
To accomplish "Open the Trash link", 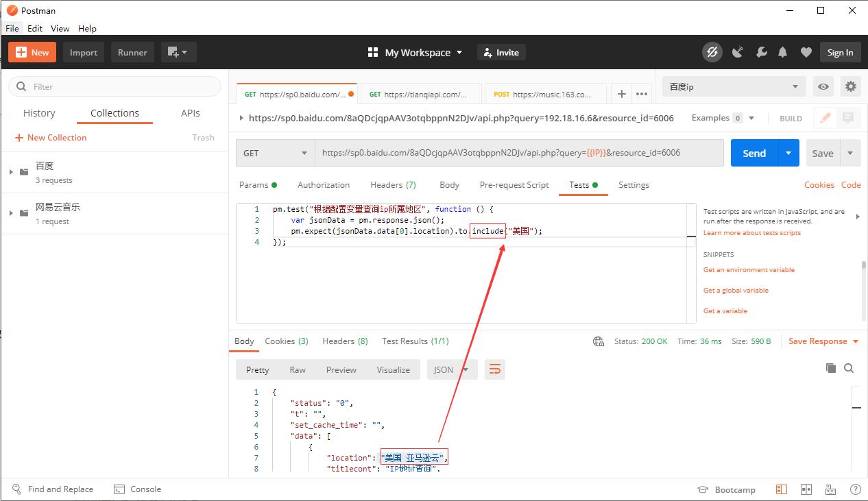I will [203, 137].
